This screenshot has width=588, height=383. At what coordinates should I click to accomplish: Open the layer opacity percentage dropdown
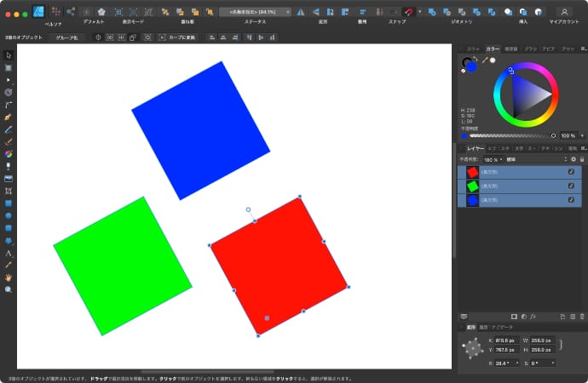[493, 159]
